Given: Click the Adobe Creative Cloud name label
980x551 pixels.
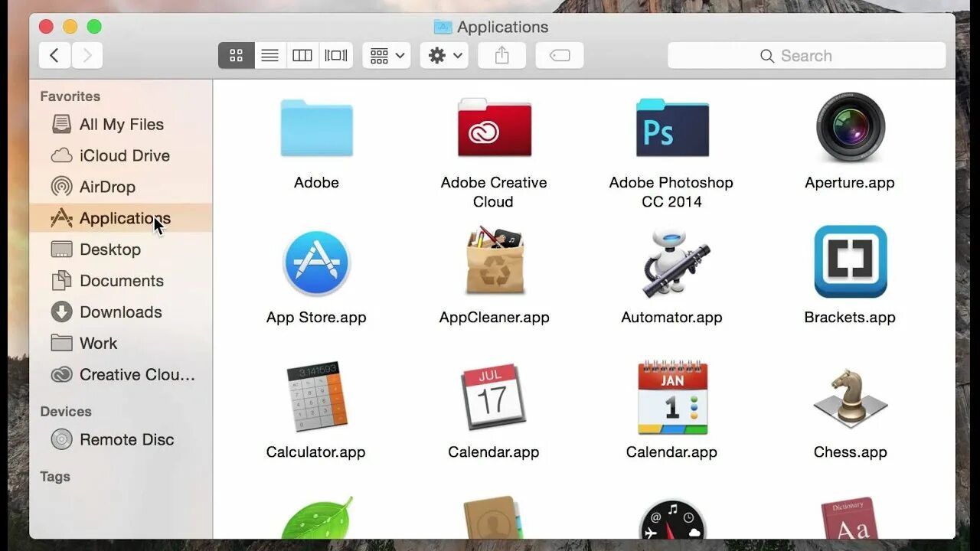Looking at the screenshot, I should (494, 192).
